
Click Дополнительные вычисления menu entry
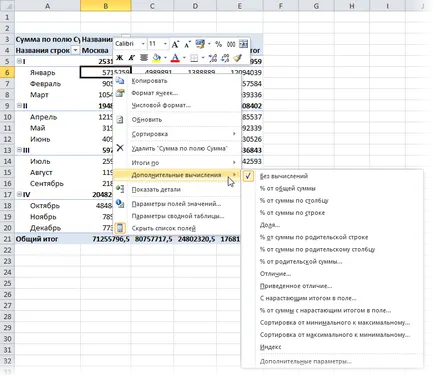tap(177, 175)
